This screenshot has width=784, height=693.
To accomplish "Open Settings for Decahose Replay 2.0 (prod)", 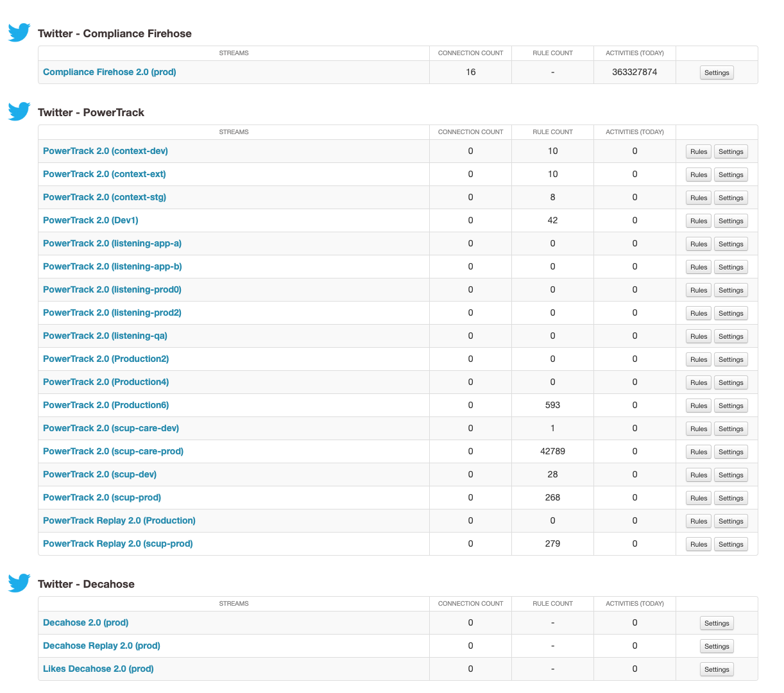I will point(717,646).
